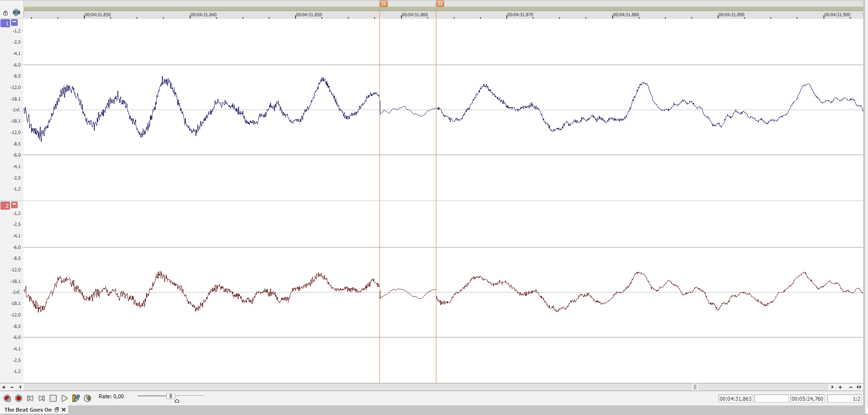Click marker 21 on the timeline
The height and width of the screenshot is (415, 868).
(383, 3)
